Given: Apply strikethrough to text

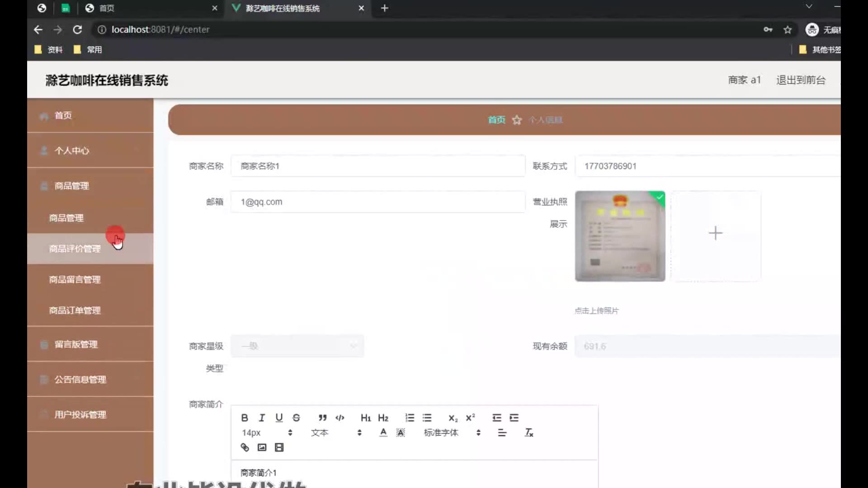Looking at the screenshot, I should (296, 418).
